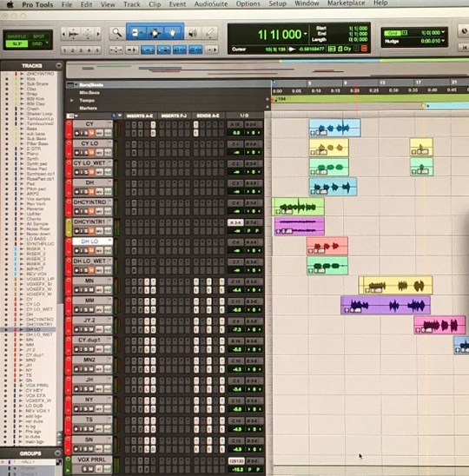Click the SPOT edit mode button
Image resolution: width=469 pixels, height=476 pixels.
tap(38, 36)
